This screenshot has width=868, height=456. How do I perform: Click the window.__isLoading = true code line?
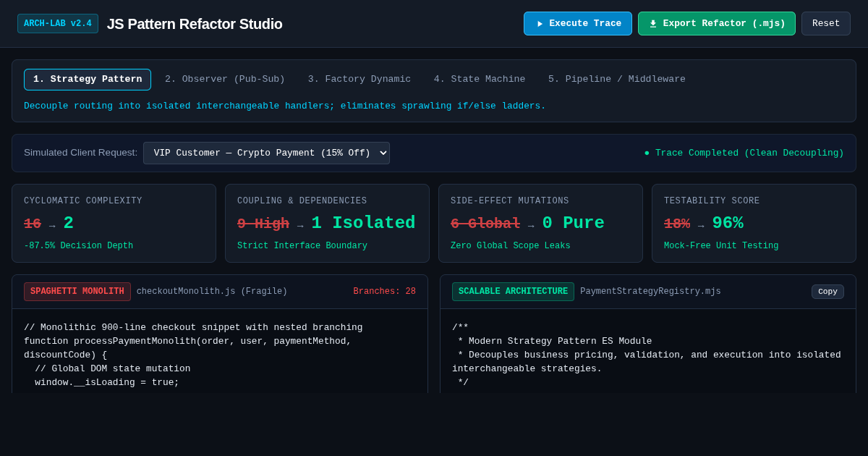107,383
